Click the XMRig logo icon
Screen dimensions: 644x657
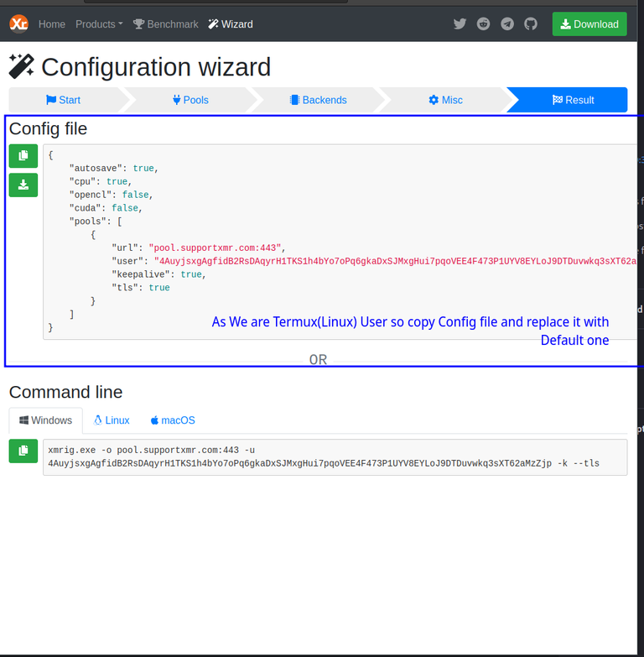[x=18, y=24]
